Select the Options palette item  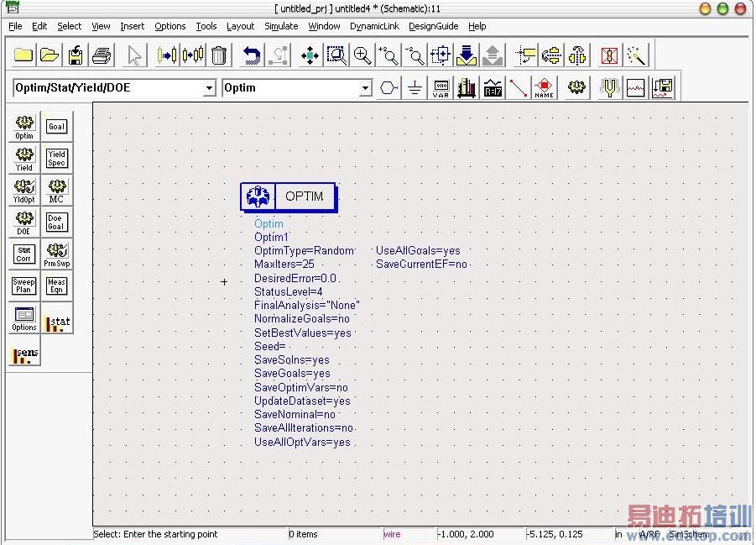point(24,318)
